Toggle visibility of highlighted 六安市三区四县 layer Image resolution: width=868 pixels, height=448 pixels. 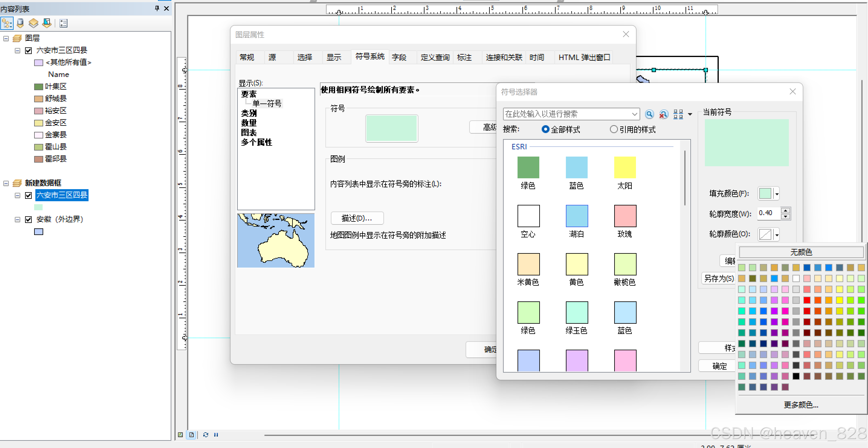point(28,195)
